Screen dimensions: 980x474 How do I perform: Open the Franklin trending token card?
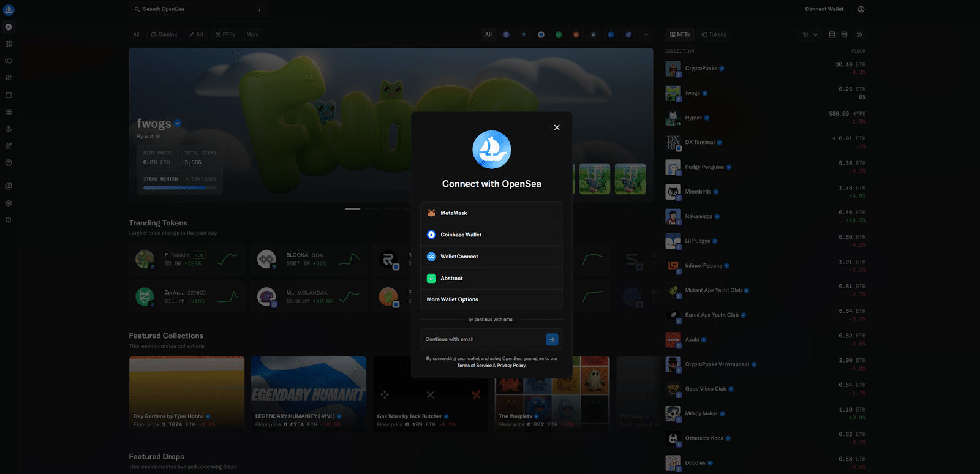pos(187,259)
